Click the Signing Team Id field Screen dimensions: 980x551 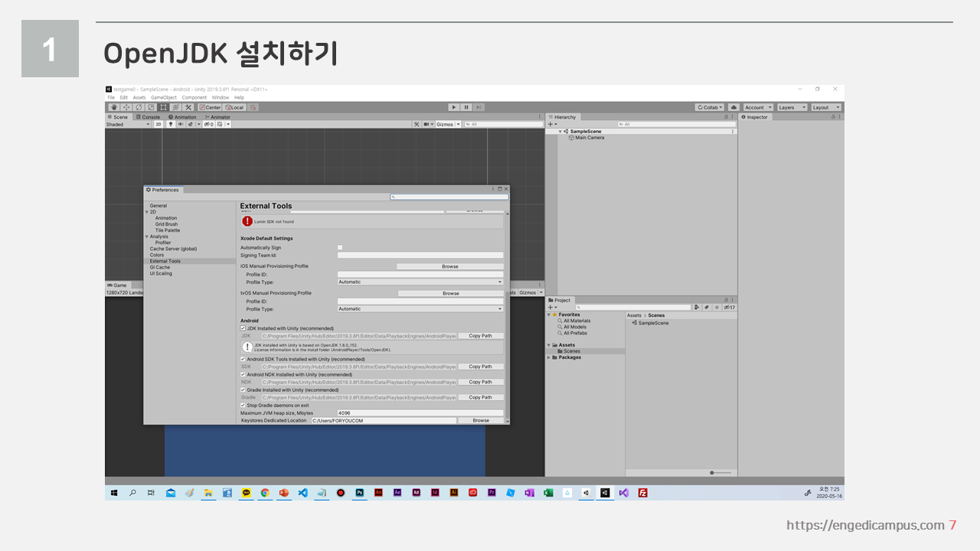(420, 255)
